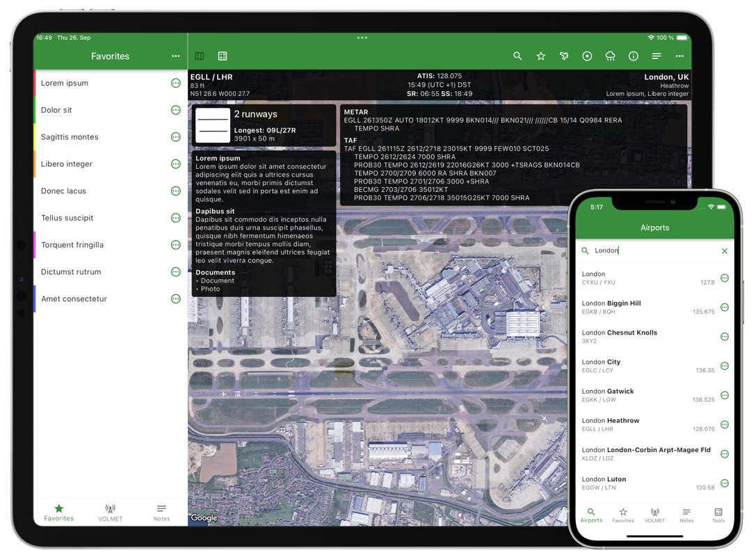Open options for Dolor sit favorite

click(x=176, y=110)
